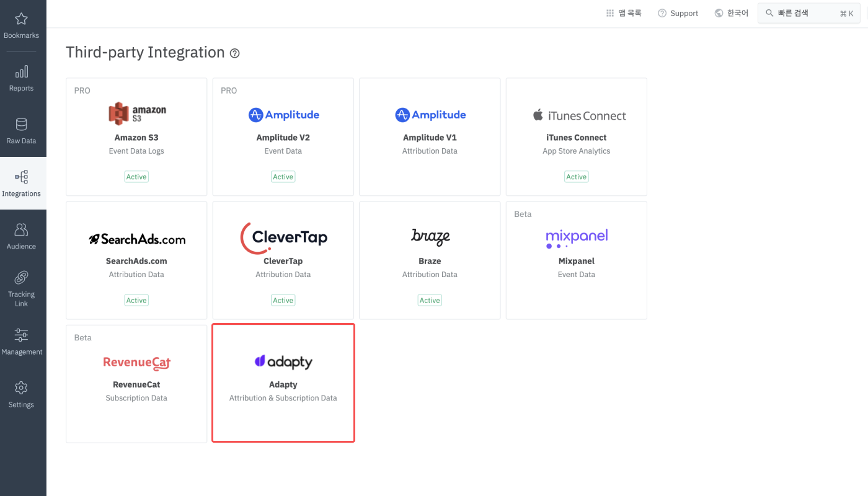The width and height of the screenshot is (868, 496).
Task: Click the globe language icon
Action: pos(719,13)
